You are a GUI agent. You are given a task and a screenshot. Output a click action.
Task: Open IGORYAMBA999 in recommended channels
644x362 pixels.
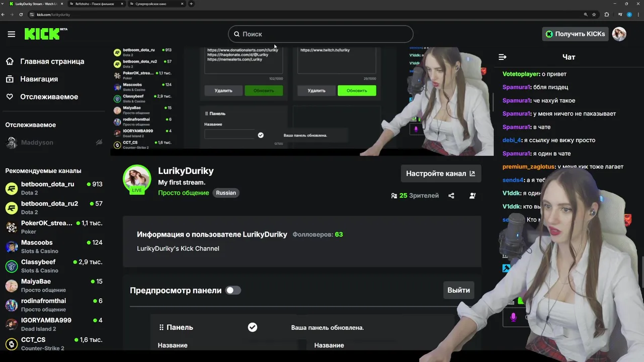pos(54,324)
